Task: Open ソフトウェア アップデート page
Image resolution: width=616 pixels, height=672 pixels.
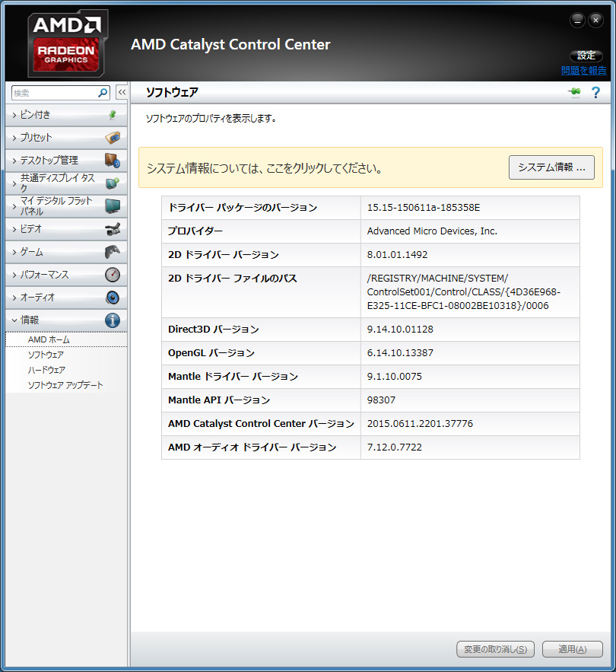Action: pos(65,385)
